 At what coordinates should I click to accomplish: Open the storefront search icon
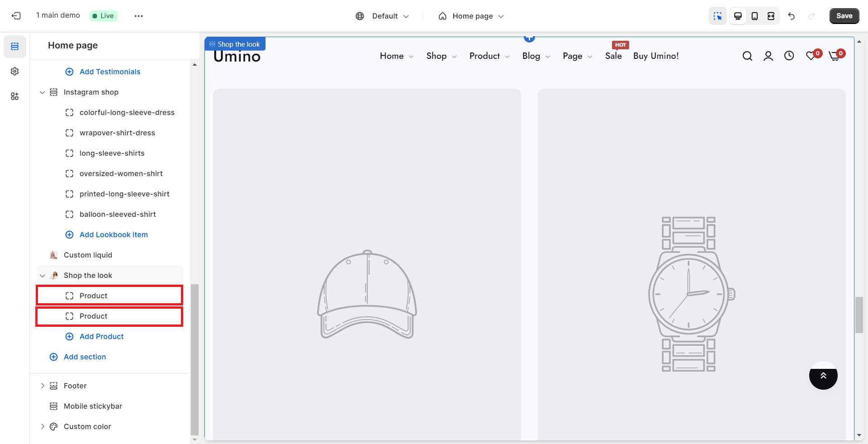pyautogui.click(x=747, y=56)
